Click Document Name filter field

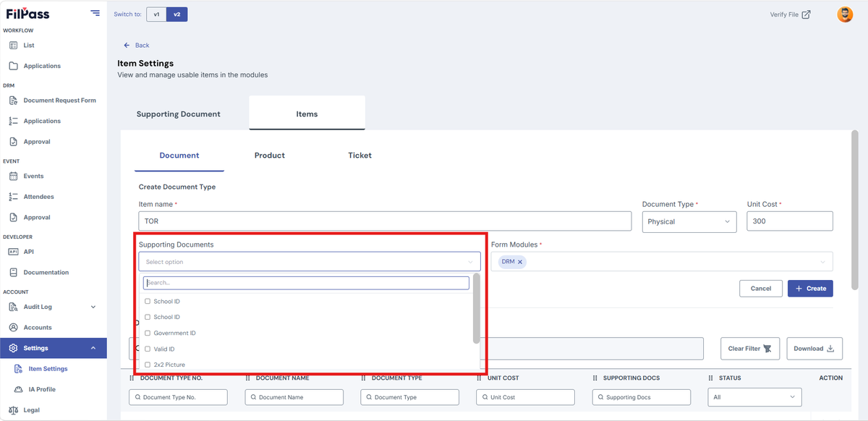click(x=294, y=397)
